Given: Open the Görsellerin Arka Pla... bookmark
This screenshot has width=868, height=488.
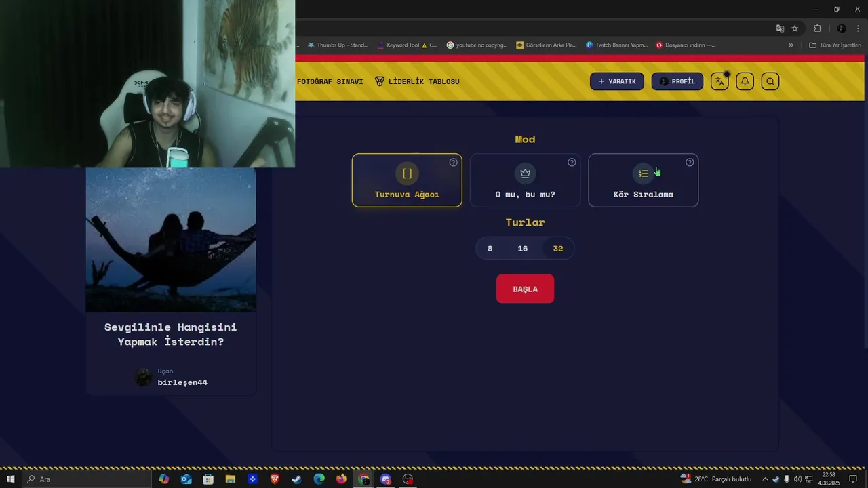Looking at the screenshot, I should pyautogui.click(x=547, y=45).
